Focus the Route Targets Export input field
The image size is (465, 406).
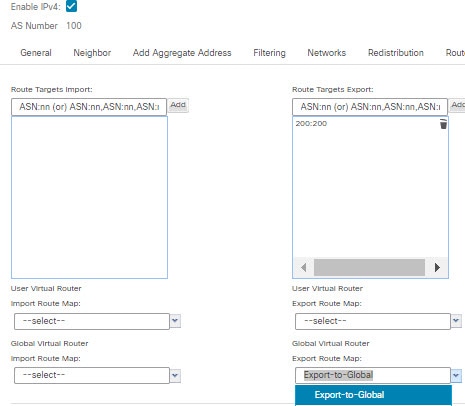(x=370, y=107)
